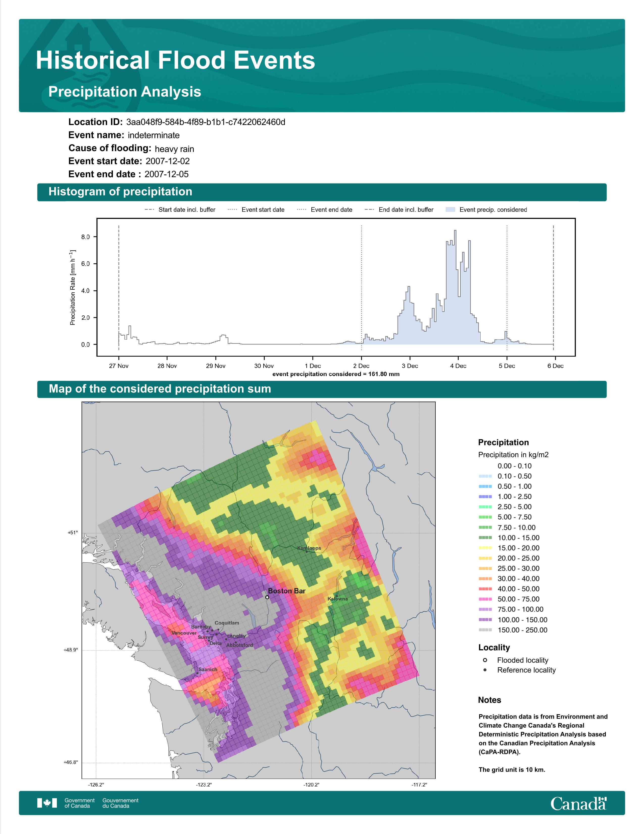Viewport: 644px width, 834px height.
Task: Click the 1.00 - 2.50 legend color swatch
Action: click(485, 497)
